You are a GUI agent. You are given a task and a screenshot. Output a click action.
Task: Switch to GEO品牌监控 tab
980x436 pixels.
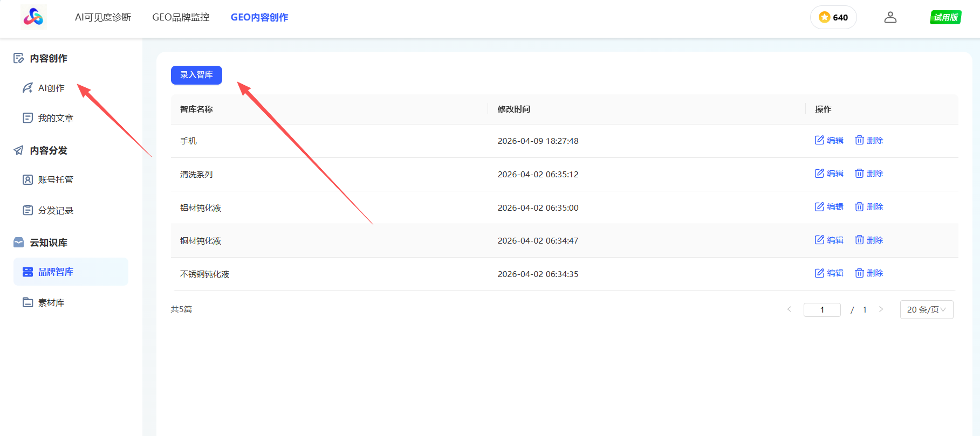(181, 17)
